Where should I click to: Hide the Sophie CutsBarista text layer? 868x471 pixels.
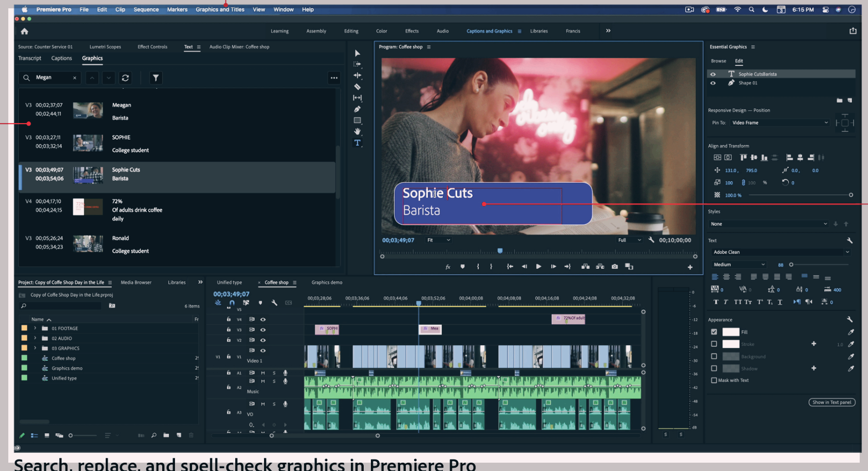[713, 74]
